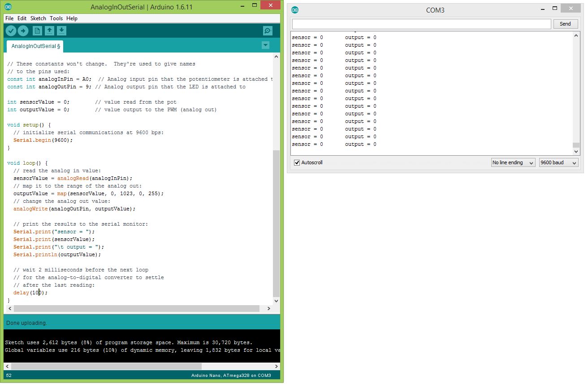Image resolution: width=588 pixels, height=385 pixels.
Task: Open the Edit menu
Action: tap(22, 18)
